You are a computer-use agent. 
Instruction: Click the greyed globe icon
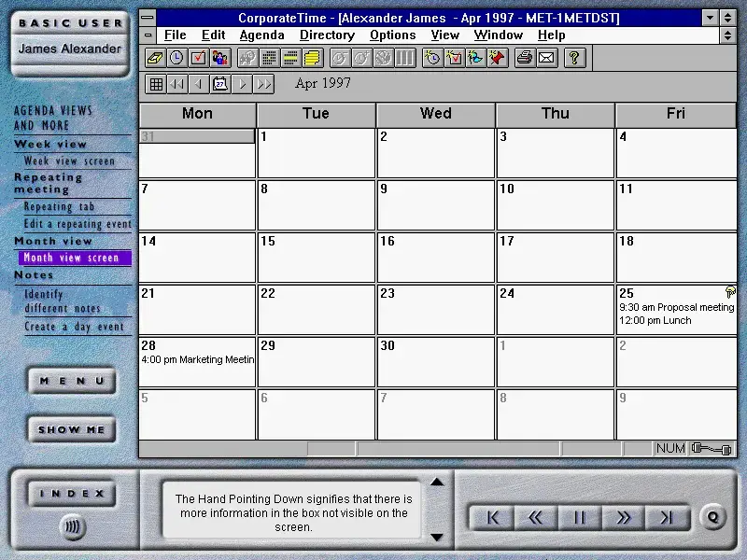point(383,58)
